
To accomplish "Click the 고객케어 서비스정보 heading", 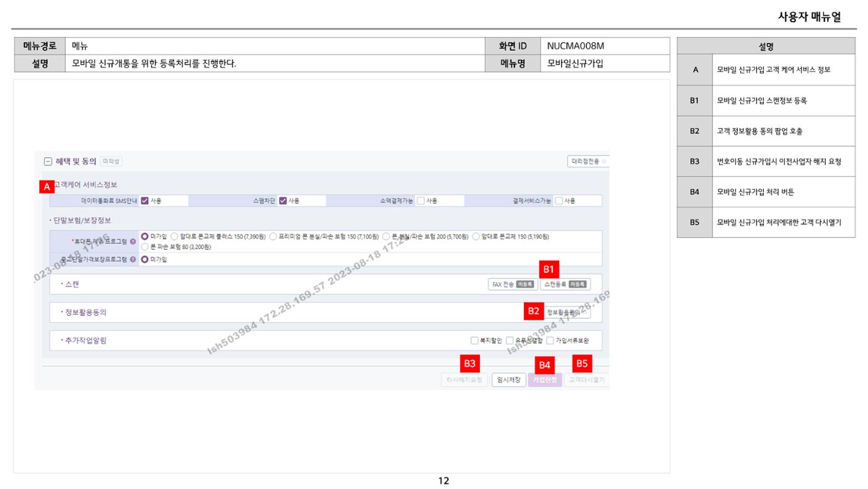I will click(86, 185).
